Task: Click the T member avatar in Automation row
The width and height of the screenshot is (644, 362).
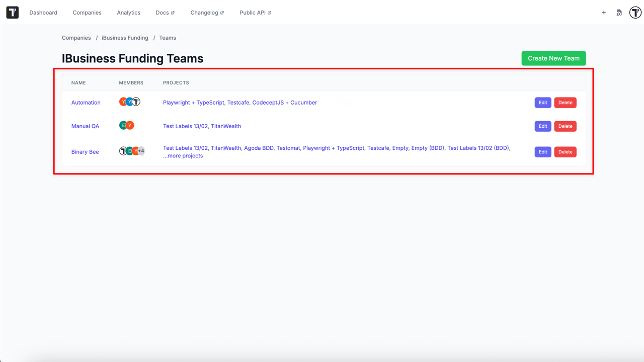Action: pyautogui.click(x=135, y=101)
